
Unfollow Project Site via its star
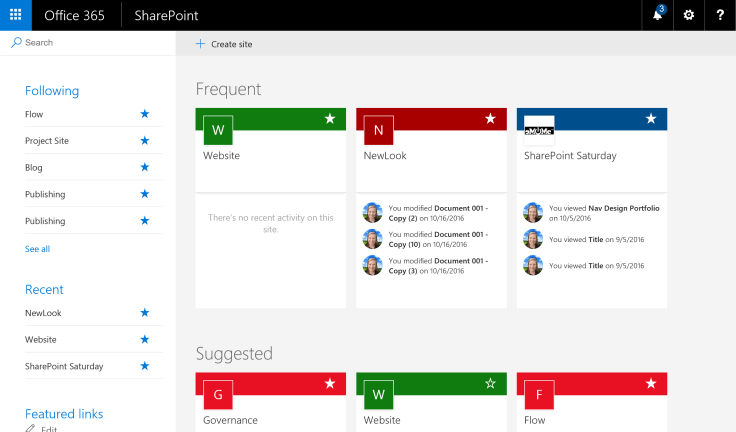coord(145,141)
